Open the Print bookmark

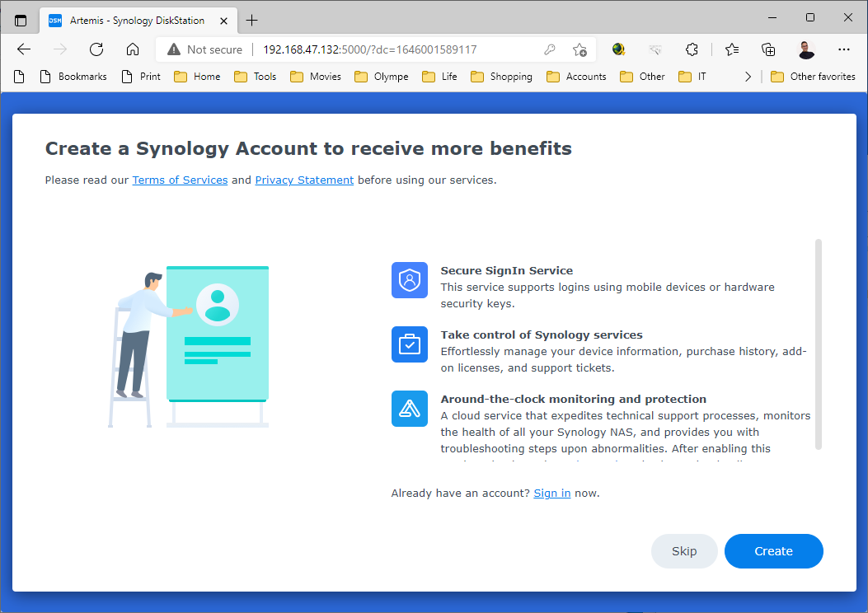point(141,77)
